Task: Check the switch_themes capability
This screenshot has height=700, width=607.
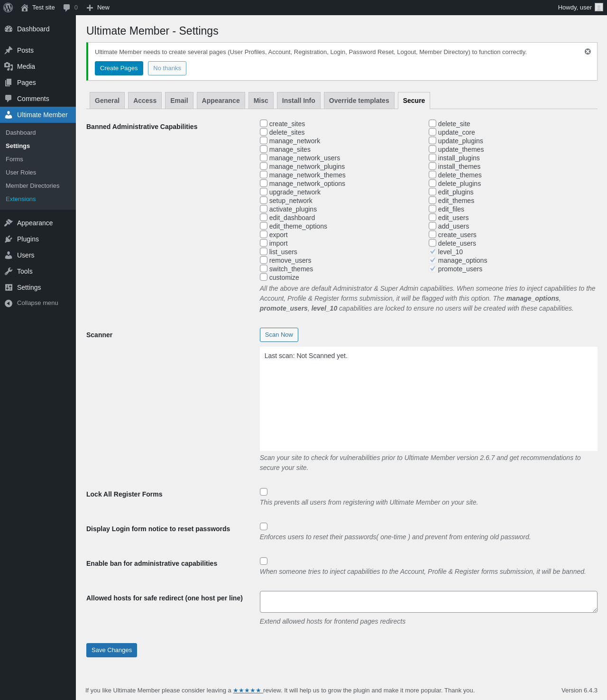Action: [264, 269]
